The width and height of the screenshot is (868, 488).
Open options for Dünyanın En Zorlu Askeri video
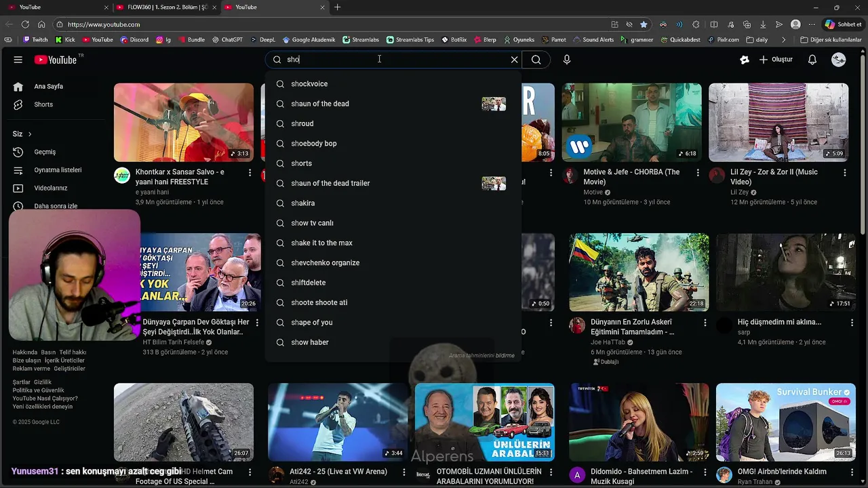pos(705,323)
